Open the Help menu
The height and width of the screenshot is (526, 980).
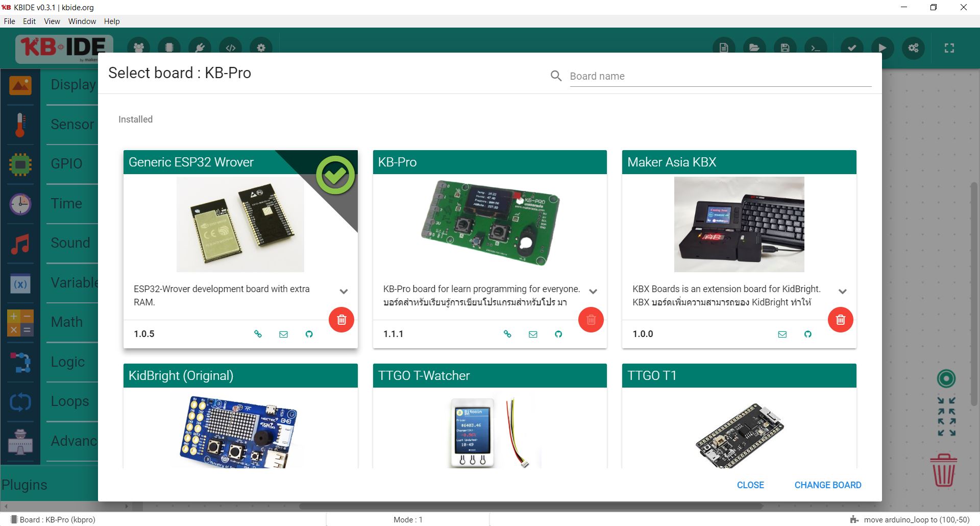112,21
